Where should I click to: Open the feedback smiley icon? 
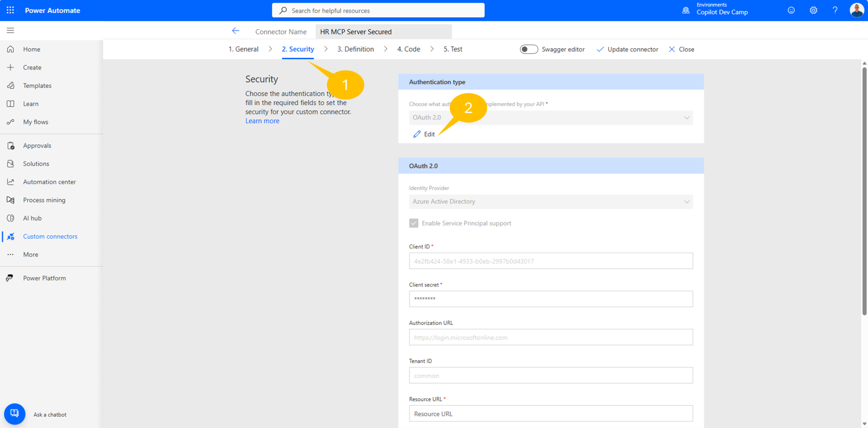[x=791, y=10]
